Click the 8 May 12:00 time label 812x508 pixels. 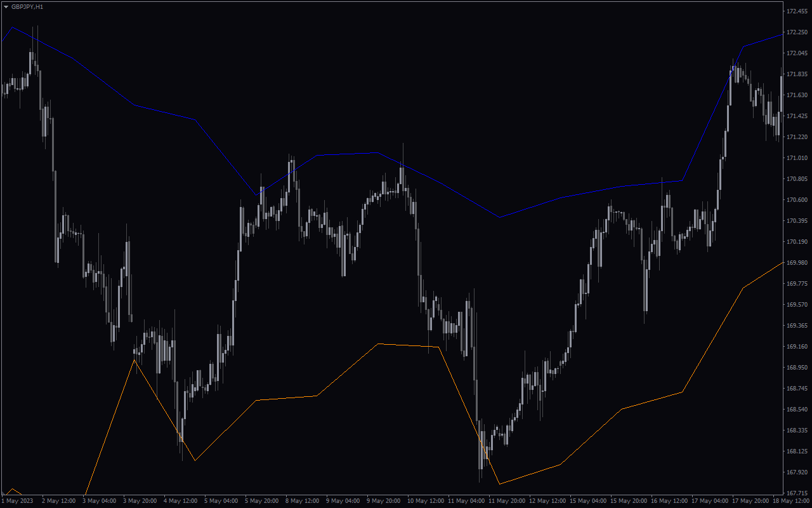coord(302,501)
